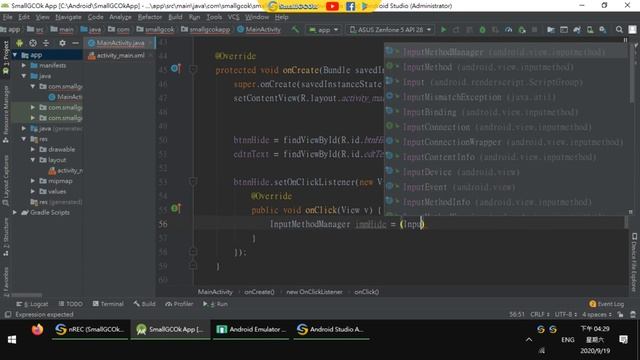
Task: Open Project panel gear settings
Action: 62,43
